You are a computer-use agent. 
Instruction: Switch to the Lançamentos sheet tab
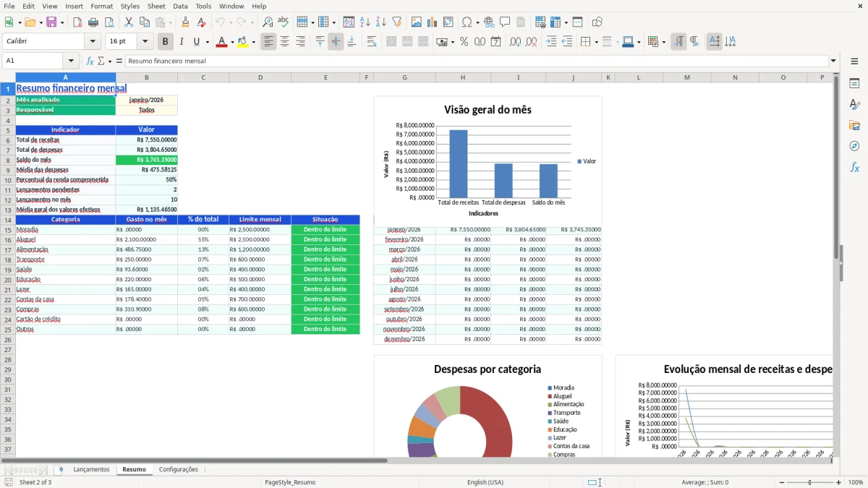pos(91,469)
